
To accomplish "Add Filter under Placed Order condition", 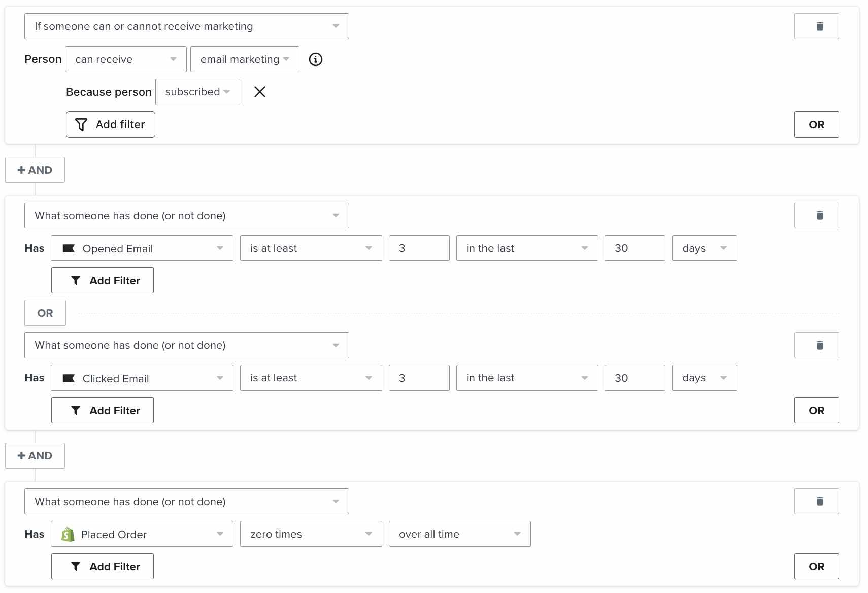I will pyautogui.click(x=103, y=567).
